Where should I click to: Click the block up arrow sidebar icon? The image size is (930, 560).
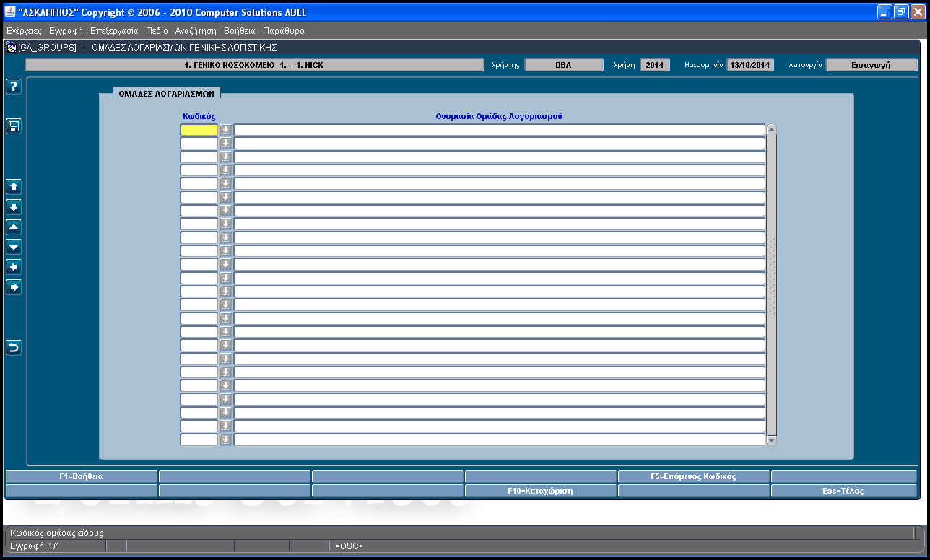13,186
